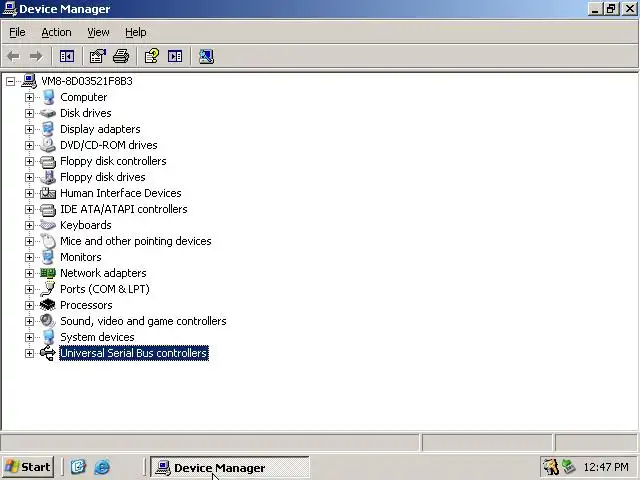
Task: Click the Forward arrow toolbar button
Action: [36, 56]
